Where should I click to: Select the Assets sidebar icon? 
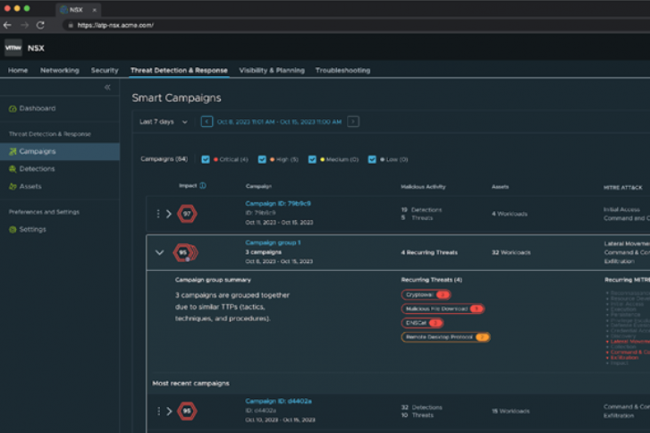click(13, 186)
